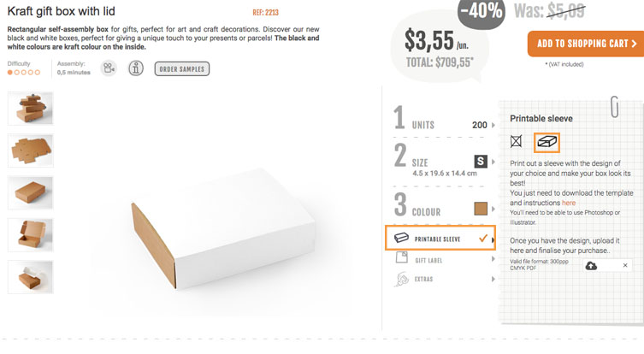Expand the Colour selector arrow
Screen dimensions: 644x354
tap(493, 209)
